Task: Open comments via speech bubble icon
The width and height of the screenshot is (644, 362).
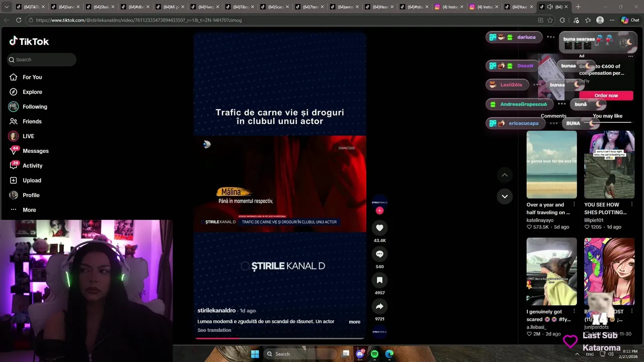Action: [x=379, y=254]
